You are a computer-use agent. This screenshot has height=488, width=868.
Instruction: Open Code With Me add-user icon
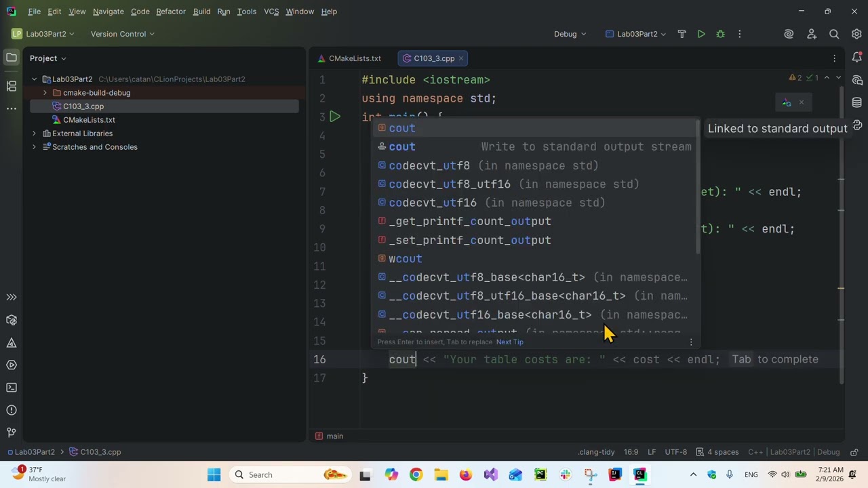pyautogui.click(x=812, y=34)
